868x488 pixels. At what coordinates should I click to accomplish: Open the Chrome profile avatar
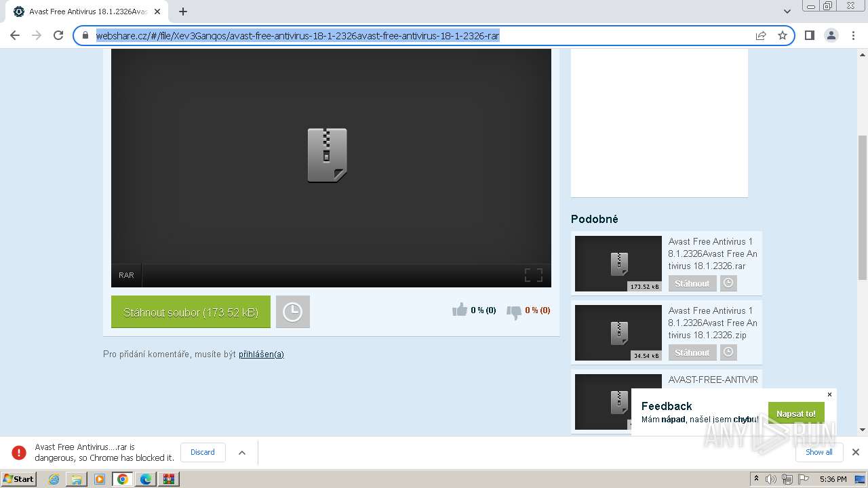tap(831, 35)
